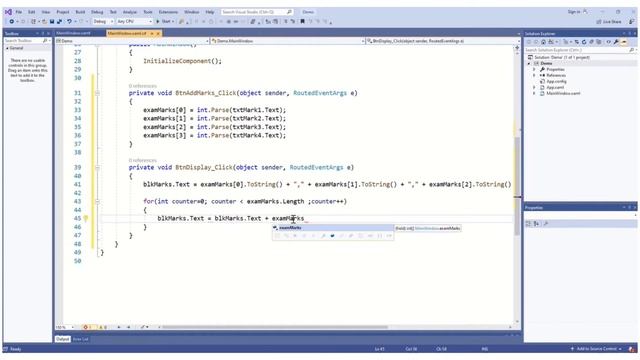The width and height of the screenshot is (640, 360).
Task: Collapse the Demo project node
Action: [530, 64]
